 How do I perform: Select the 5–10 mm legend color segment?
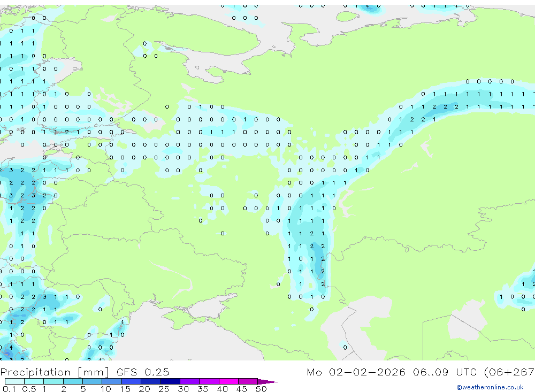tap(93, 381)
